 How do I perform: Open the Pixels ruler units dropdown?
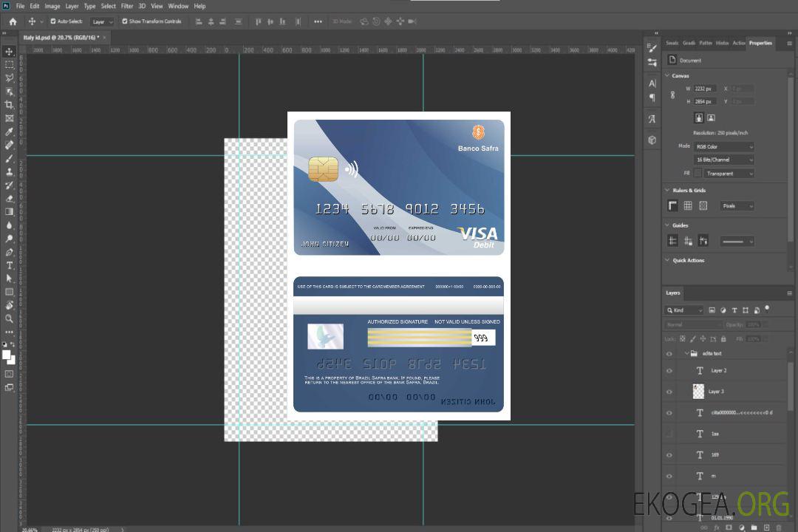[737, 206]
